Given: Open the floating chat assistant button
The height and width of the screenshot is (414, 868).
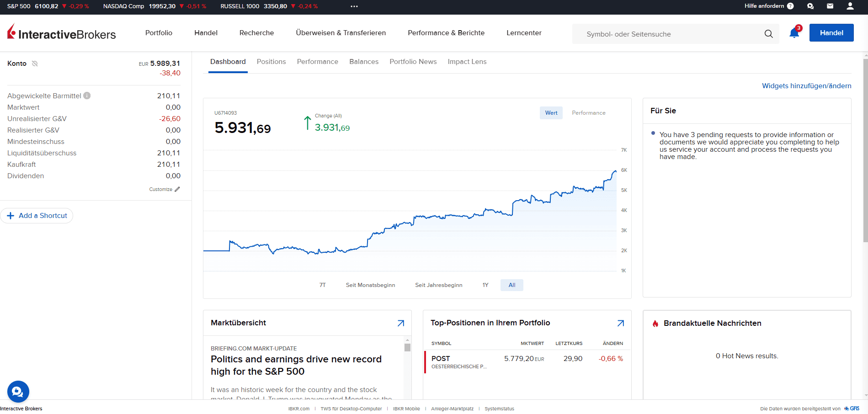Looking at the screenshot, I should 18,392.
